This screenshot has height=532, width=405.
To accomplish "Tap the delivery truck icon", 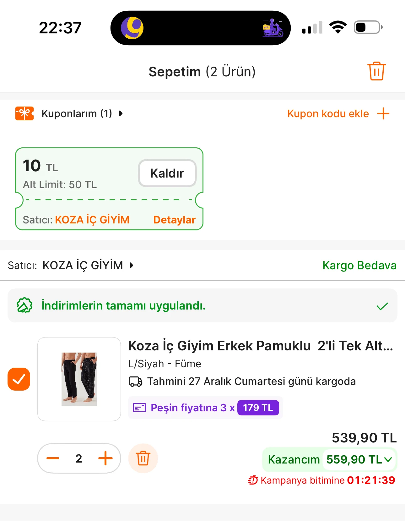I will pos(136,381).
